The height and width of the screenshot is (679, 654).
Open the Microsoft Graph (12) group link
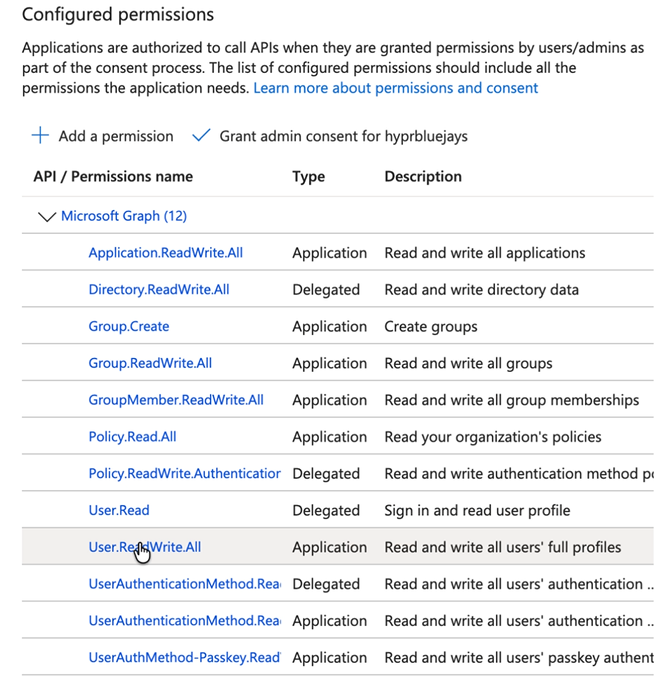(x=123, y=216)
